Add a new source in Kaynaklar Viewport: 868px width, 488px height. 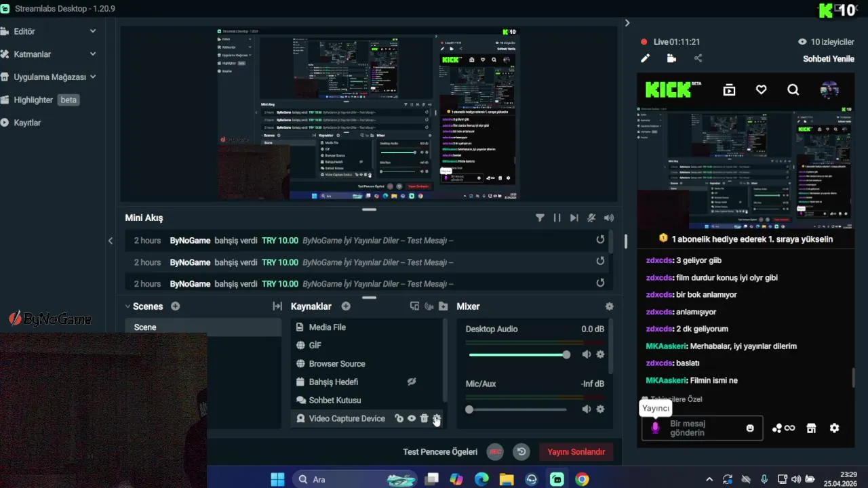coord(346,306)
